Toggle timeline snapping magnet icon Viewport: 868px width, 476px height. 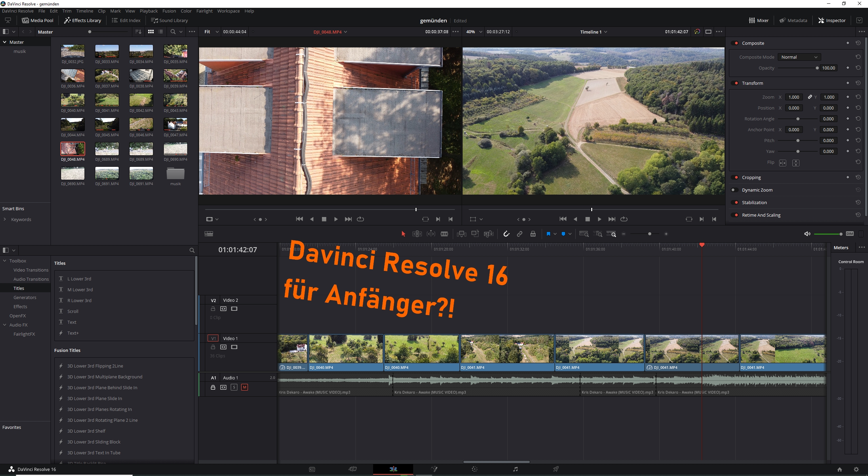506,234
